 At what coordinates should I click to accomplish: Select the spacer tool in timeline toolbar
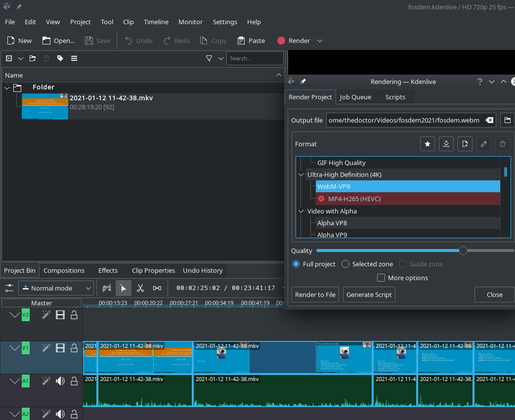click(157, 288)
